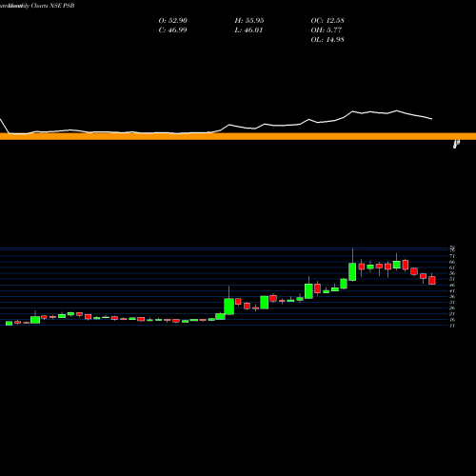
Task: Click the low price "L: 46.01"
Action: tap(248, 30)
